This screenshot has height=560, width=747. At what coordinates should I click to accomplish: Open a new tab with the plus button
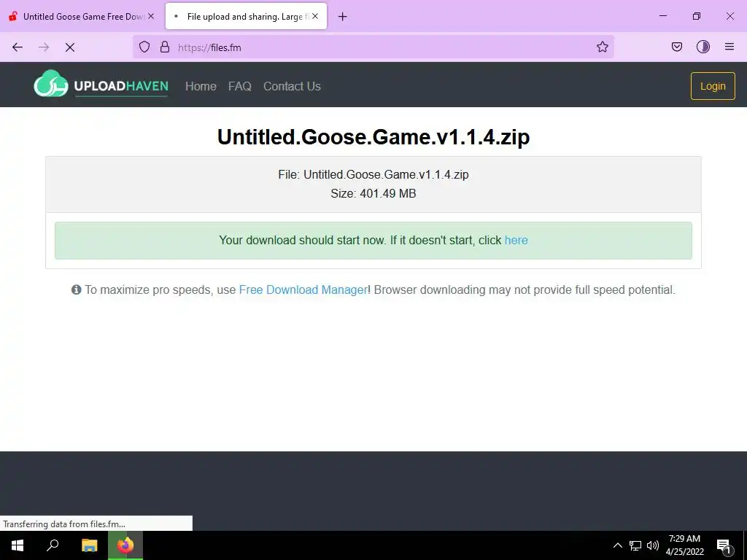[x=343, y=17]
